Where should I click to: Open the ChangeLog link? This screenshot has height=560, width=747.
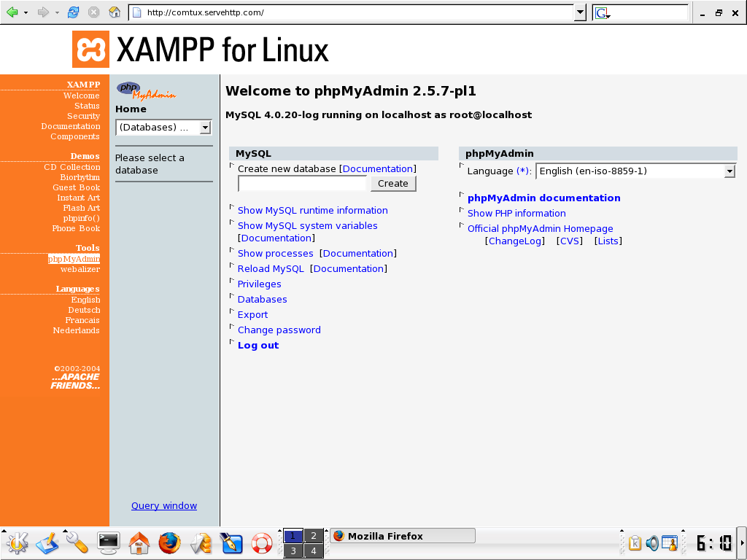coord(515,241)
